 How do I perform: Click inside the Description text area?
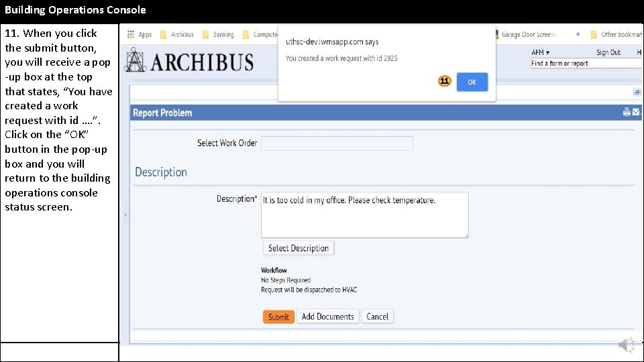tap(365, 215)
